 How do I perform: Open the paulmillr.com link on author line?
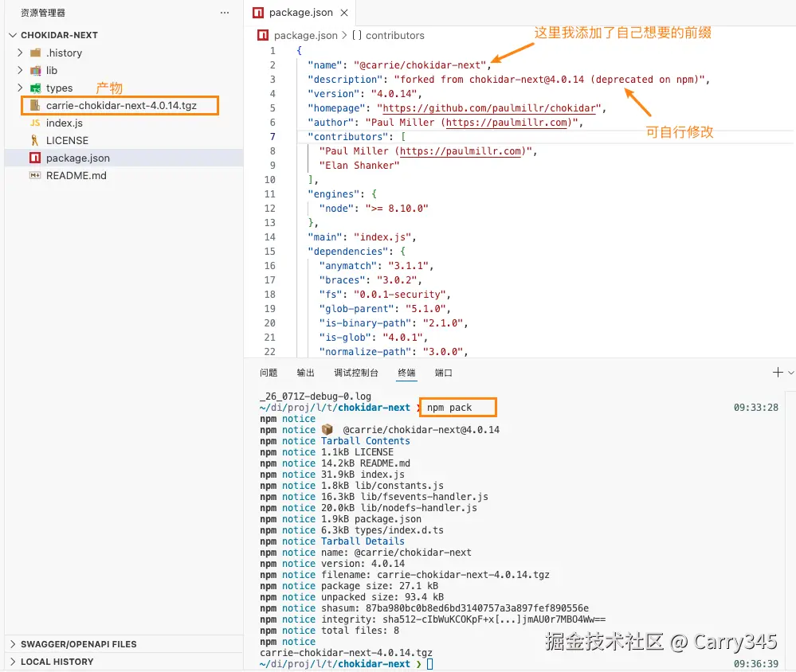coord(506,123)
